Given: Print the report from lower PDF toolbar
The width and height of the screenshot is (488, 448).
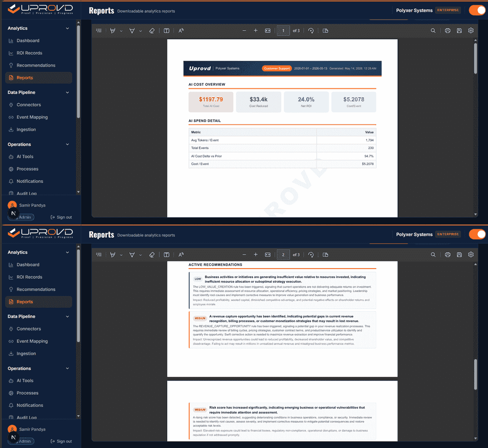Looking at the screenshot, I should [448, 254].
